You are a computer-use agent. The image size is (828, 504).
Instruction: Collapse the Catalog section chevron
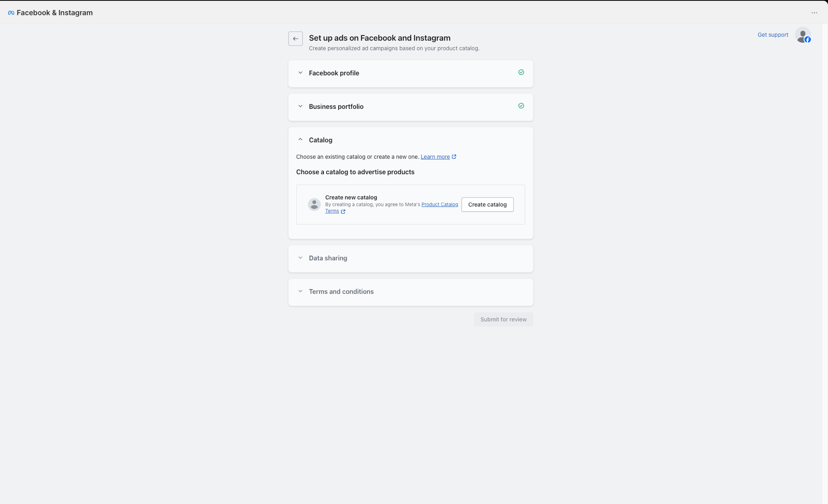pyautogui.click(x=300, y=140)
